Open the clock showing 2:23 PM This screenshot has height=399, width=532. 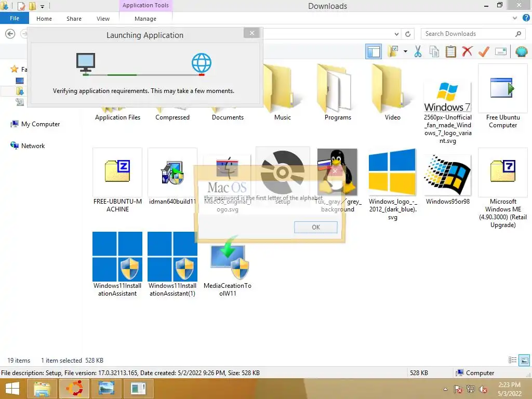click(509, 389)
